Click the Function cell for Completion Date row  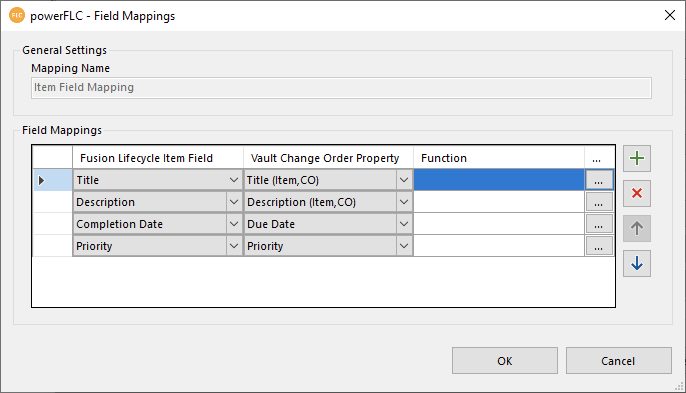499,224
